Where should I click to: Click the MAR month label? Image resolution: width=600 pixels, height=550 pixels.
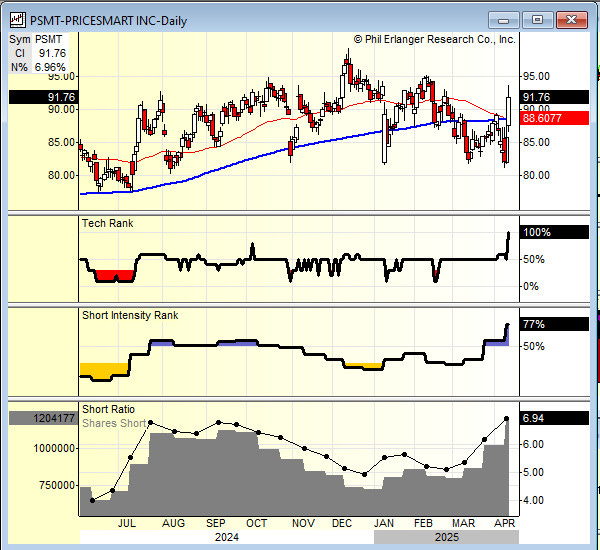463,523
